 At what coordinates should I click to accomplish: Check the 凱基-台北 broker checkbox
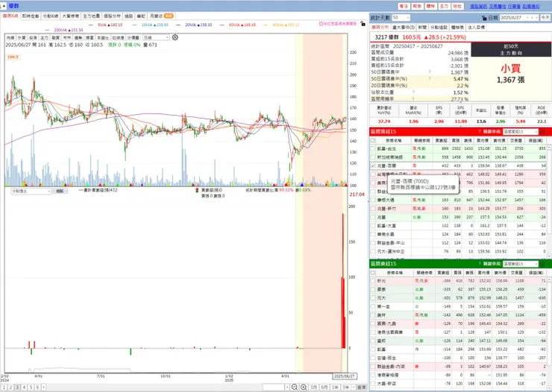tap(373, 149)
